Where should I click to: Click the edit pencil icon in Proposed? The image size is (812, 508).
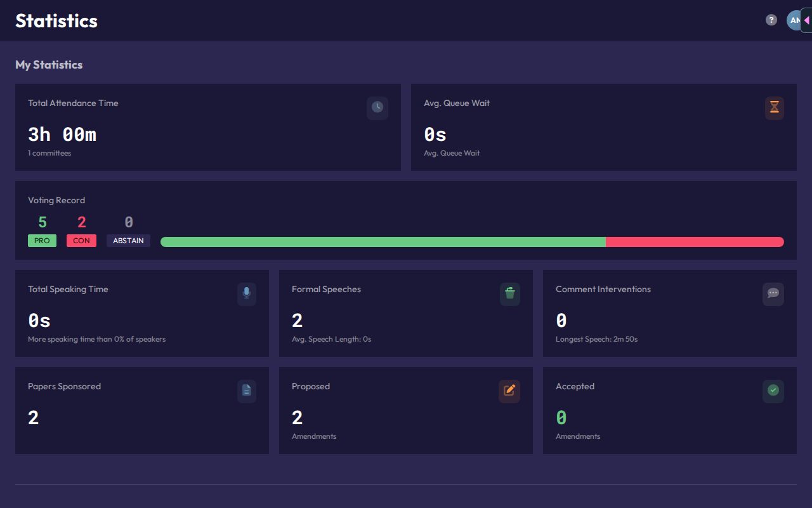coord(509,391)
